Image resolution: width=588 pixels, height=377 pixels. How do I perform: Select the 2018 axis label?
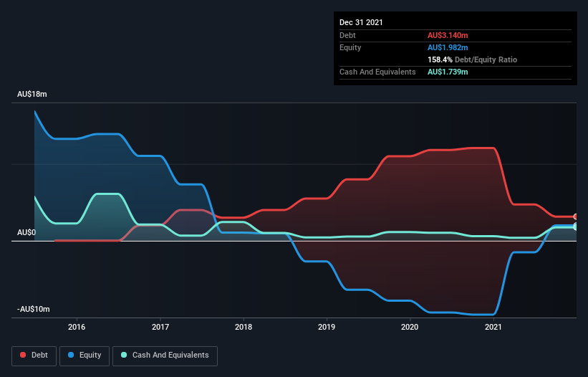(x=244, y=327)
